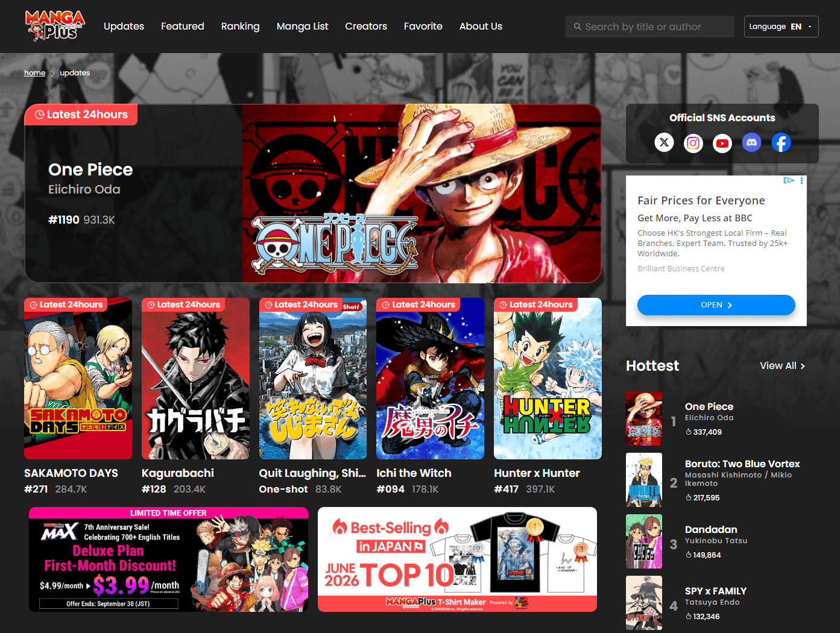Click the home breadcrumb link
The height and width of the screenshot is (633, 840).
[x=34, y=73]
